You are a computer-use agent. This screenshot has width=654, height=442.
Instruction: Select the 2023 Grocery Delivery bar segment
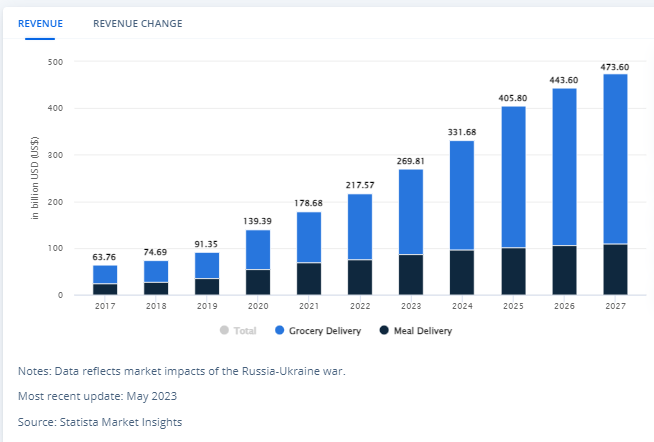[x=411, y=212]
